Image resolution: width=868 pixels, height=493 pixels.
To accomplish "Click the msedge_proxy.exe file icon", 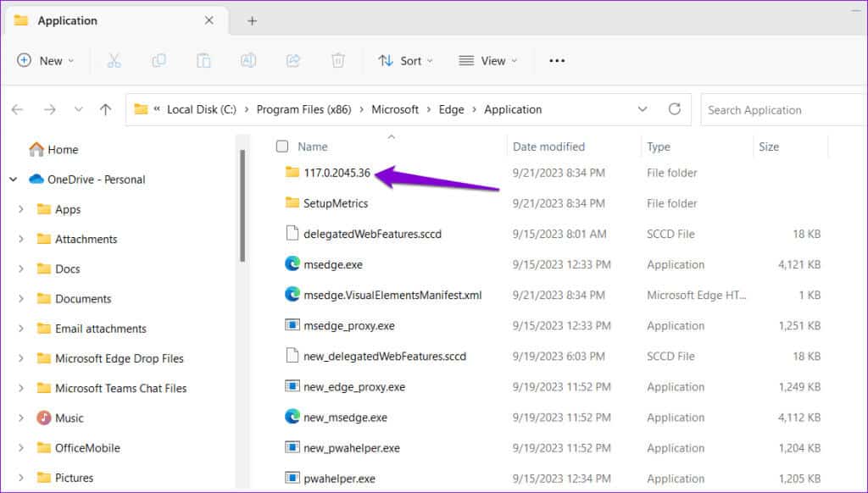I will (x=292, y=324).
